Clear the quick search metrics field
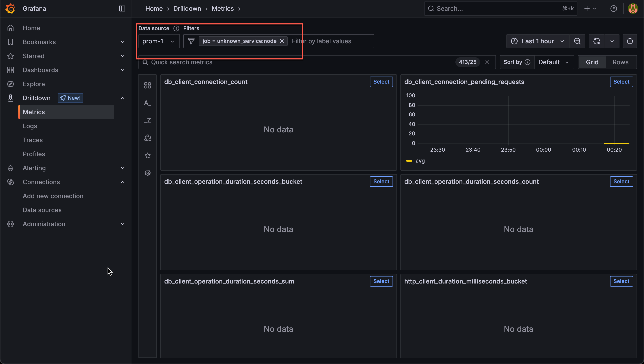This screenshot has width=644, height=364. click(487, 62)
